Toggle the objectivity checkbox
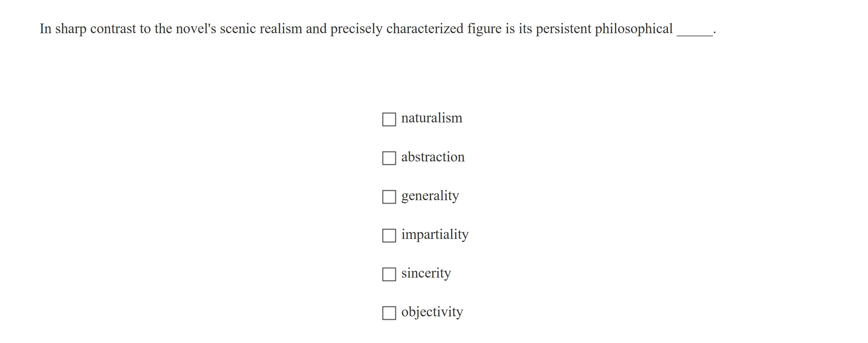868x343 pixels. [x=389, y=313]
